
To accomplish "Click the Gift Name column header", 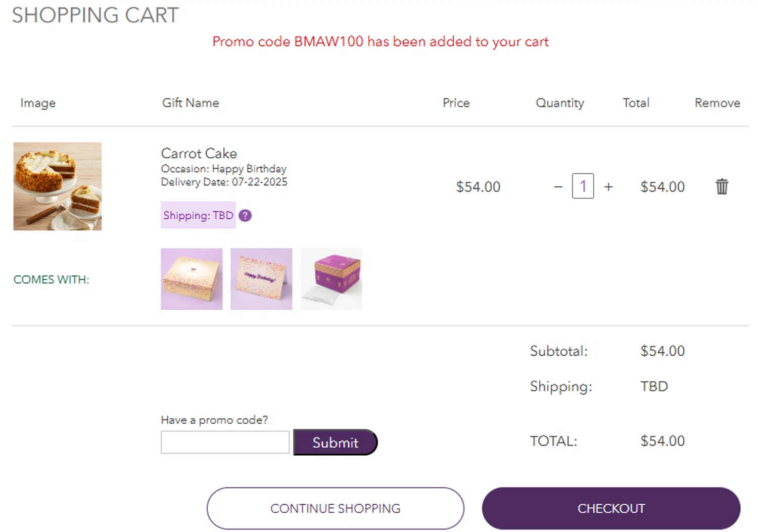I will coord(191,103).
